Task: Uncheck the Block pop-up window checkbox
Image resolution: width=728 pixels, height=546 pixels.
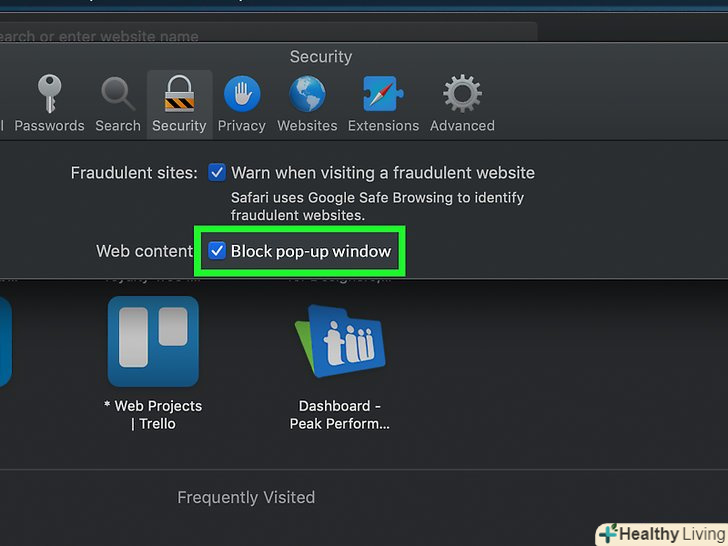Action: point(217,251)
